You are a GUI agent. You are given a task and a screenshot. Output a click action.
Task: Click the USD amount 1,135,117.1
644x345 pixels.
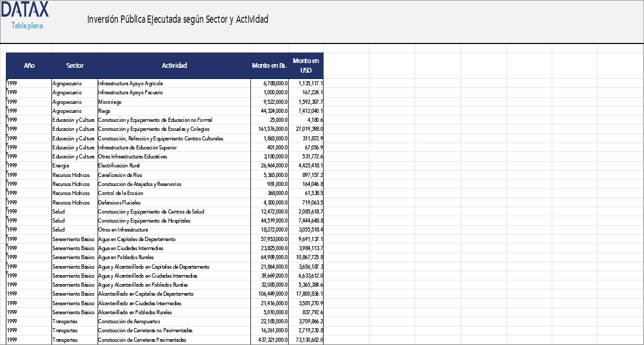(x=306, y=83)
